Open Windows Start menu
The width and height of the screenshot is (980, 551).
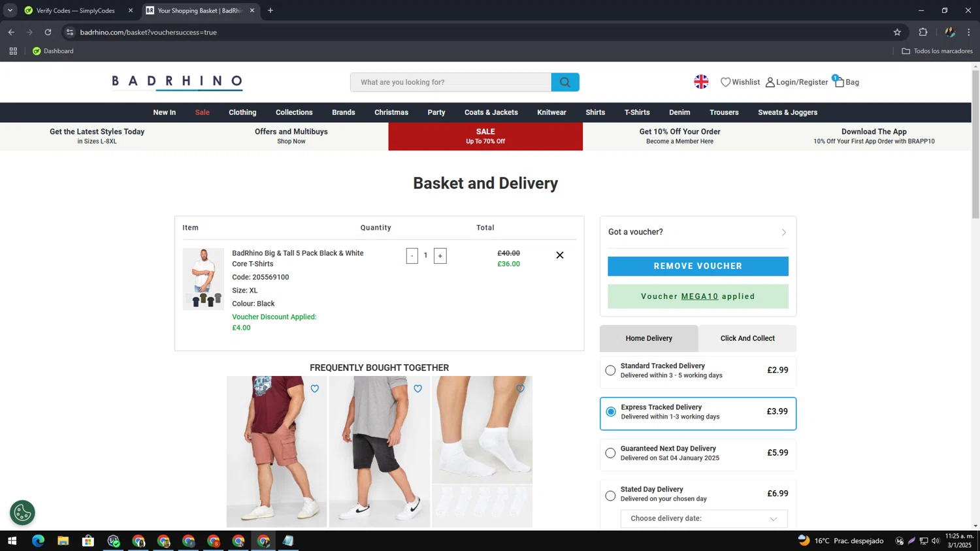[12, 541]
